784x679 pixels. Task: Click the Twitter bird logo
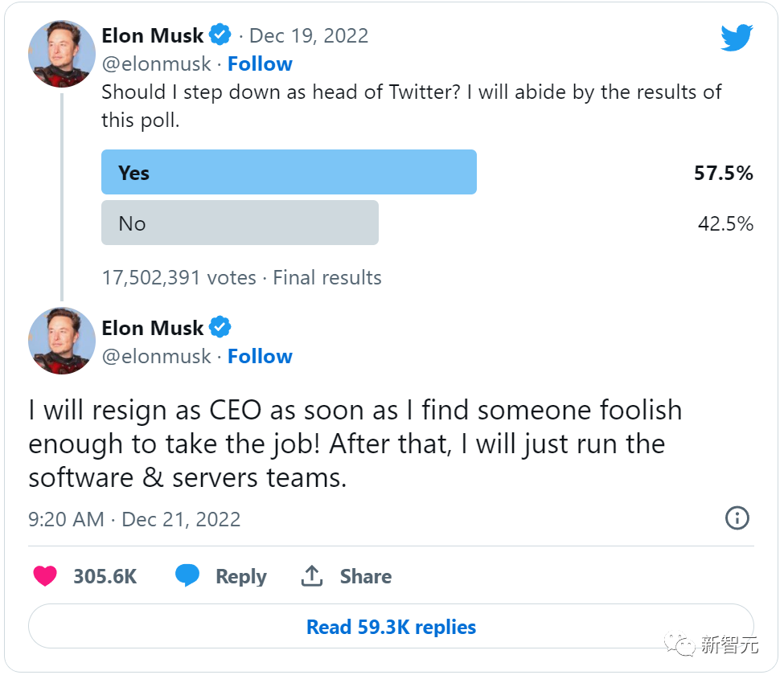tap(736, 38)
